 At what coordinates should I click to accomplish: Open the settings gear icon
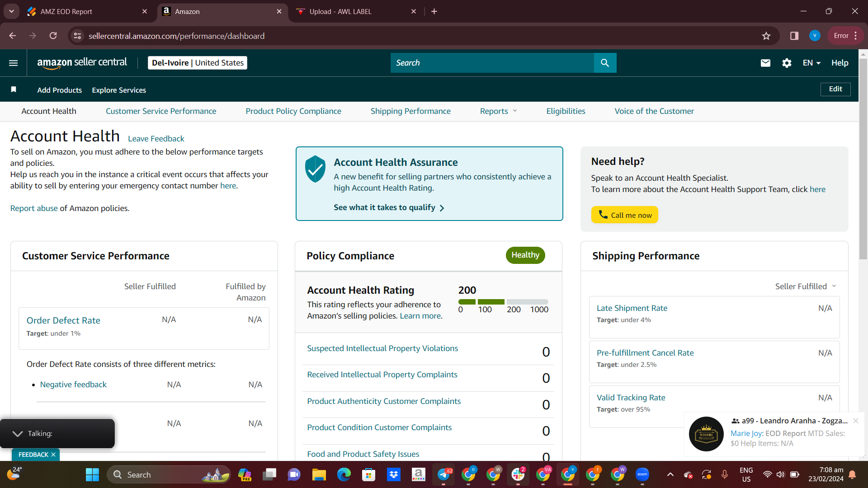[787, 63]
